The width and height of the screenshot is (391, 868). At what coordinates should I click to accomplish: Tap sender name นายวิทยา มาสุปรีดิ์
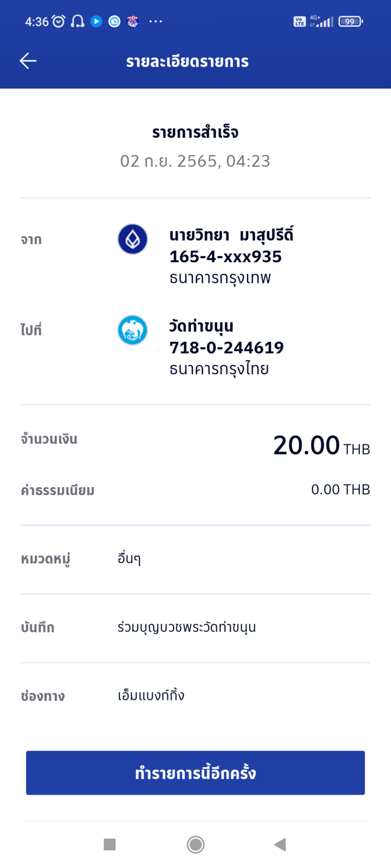coord(231,235)
